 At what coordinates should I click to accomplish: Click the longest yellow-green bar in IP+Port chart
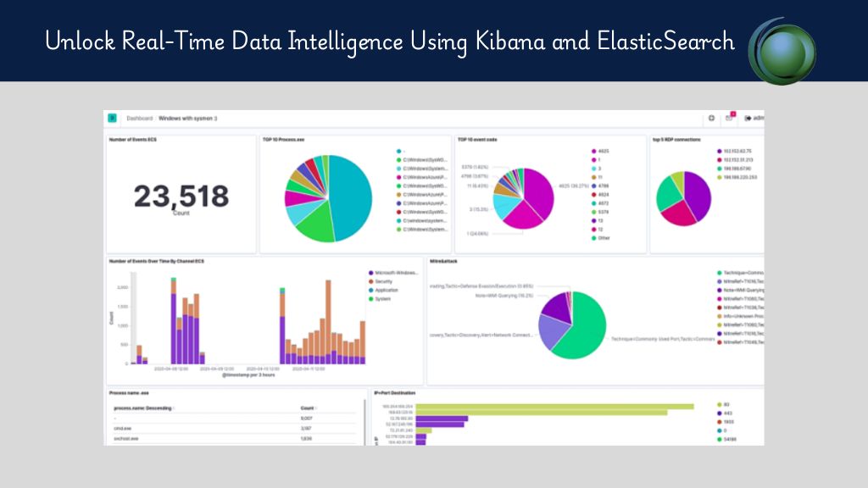[554, 407]
